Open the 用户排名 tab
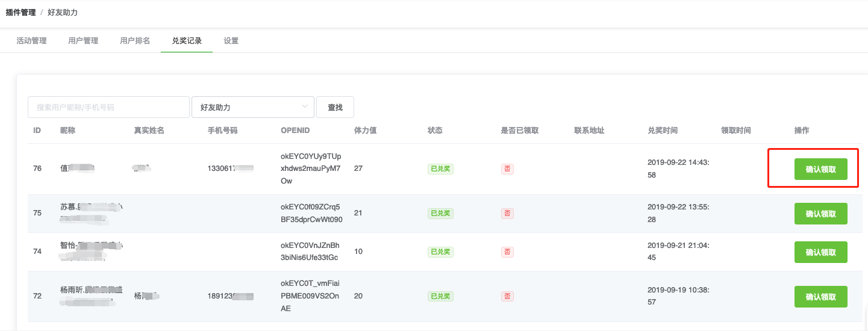This screenshot has height=331, width=868. [135, 41]
